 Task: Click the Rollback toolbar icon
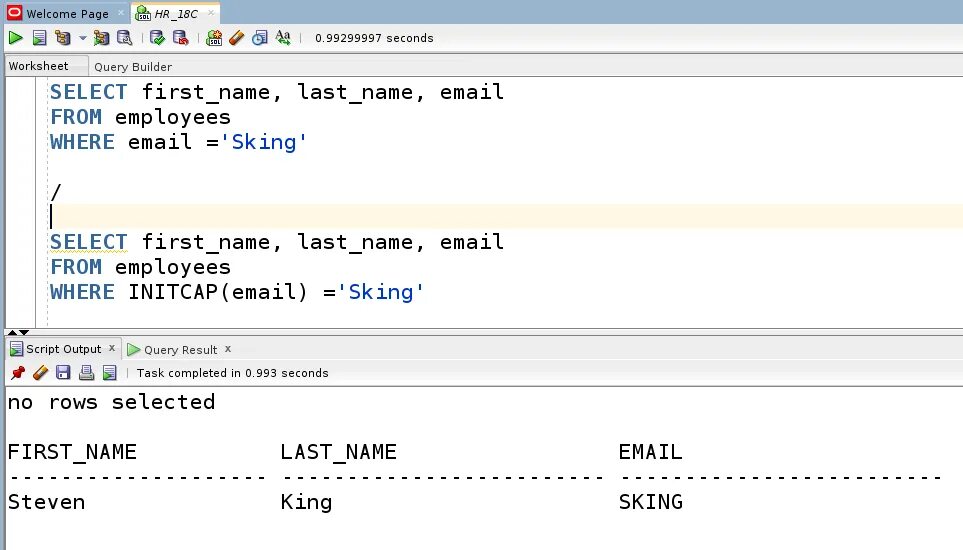pos(181,38)
